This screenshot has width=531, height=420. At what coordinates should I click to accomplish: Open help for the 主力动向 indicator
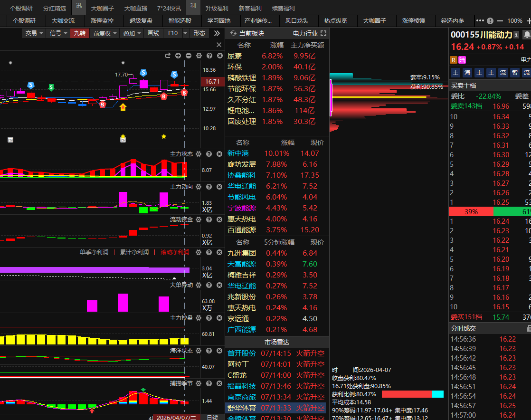coord(209,187)
